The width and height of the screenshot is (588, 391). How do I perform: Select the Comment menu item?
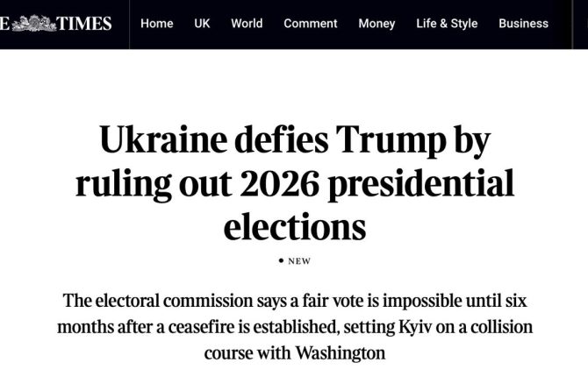point(311,24)
